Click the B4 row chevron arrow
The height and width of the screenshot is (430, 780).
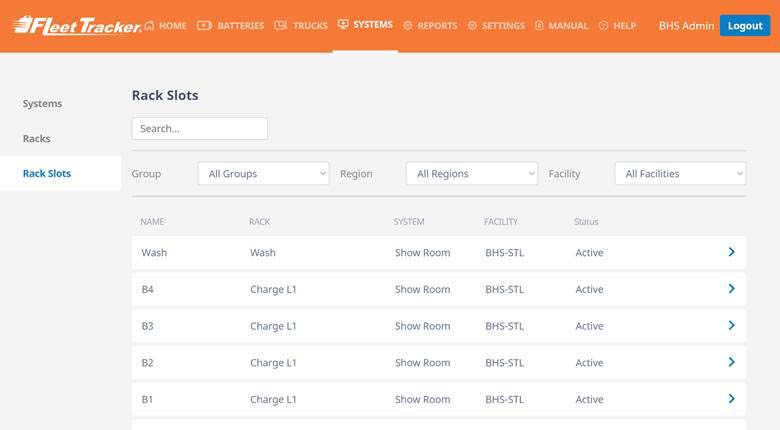point(731,289)
